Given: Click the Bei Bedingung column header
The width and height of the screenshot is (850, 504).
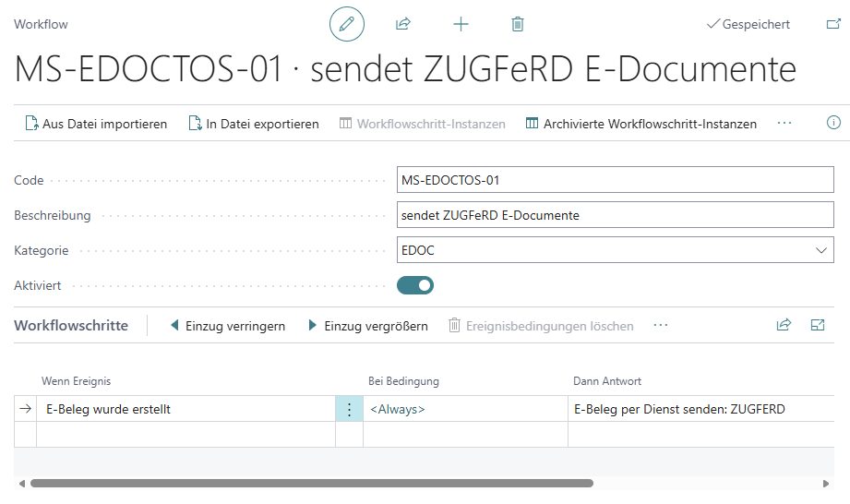Looking at the screenshot, I should coord(403,381).
